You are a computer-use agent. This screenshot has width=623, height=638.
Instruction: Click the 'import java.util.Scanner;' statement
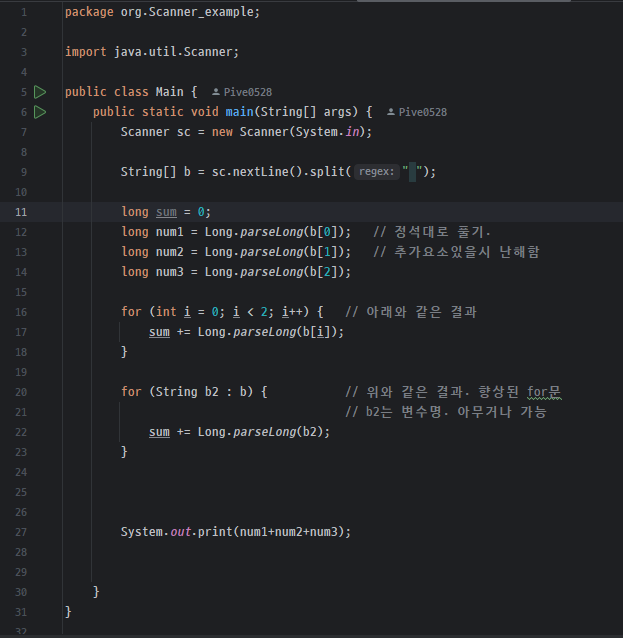point(152,52)
